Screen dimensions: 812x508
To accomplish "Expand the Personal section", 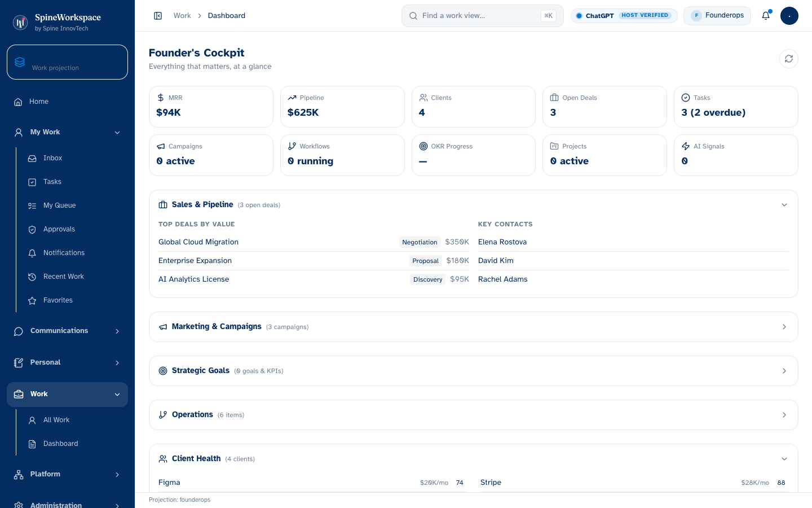I will (67, 362).
